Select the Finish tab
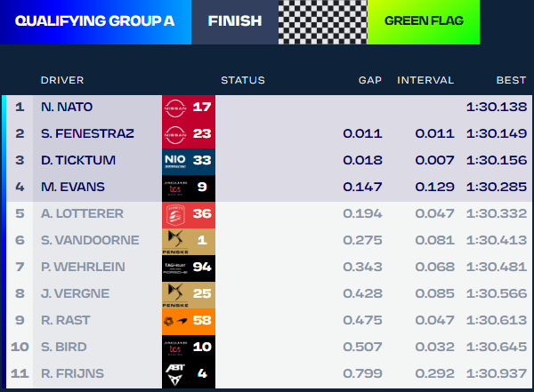The width and height of the screenshot is (534, 392). (x=235, y=21)
